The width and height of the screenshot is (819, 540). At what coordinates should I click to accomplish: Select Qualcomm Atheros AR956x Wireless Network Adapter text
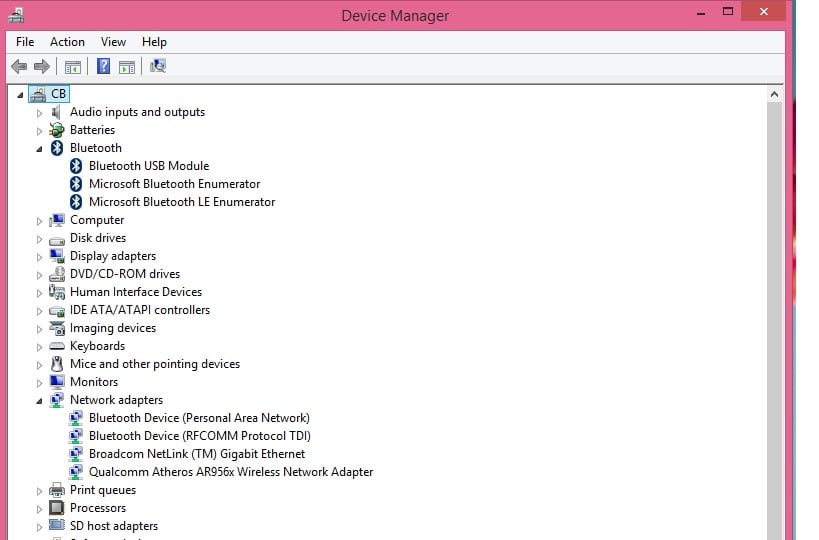231,472
